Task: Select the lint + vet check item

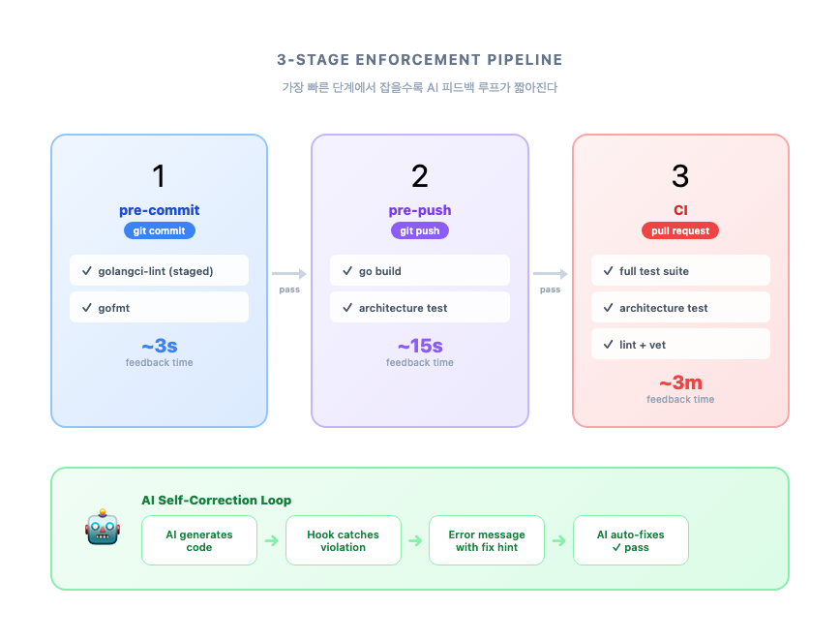Action: click(680, 345)
